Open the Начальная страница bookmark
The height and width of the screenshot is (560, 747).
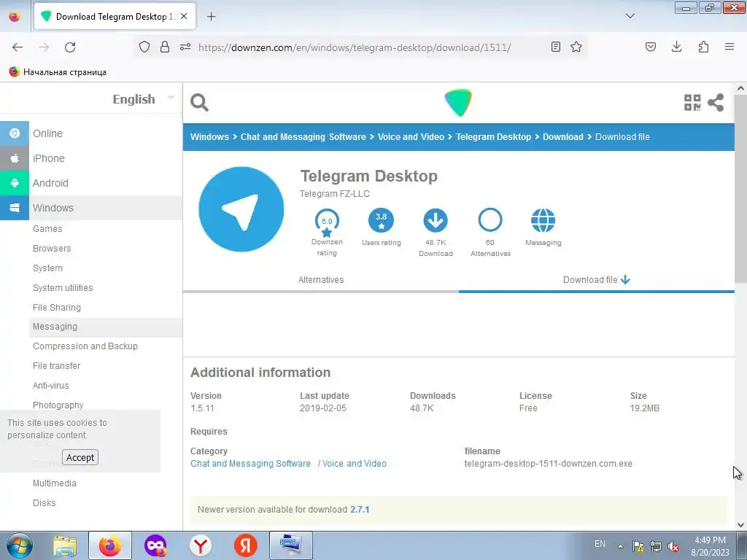58,72
